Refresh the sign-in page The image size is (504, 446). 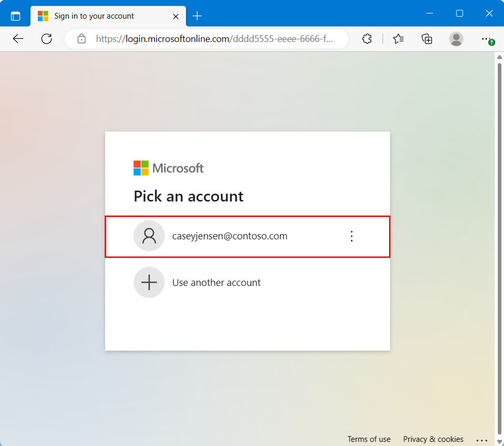pos(47,39)
